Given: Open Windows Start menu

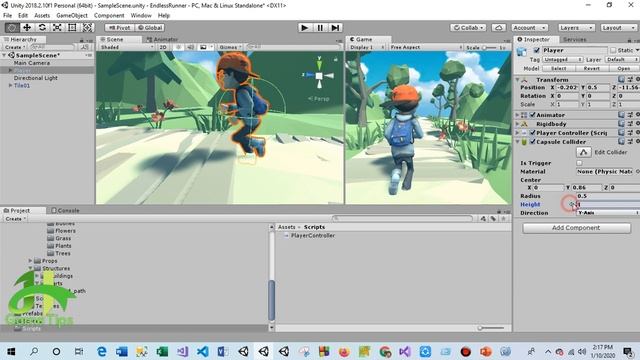Looking at the screenshot, I should 11,351.
